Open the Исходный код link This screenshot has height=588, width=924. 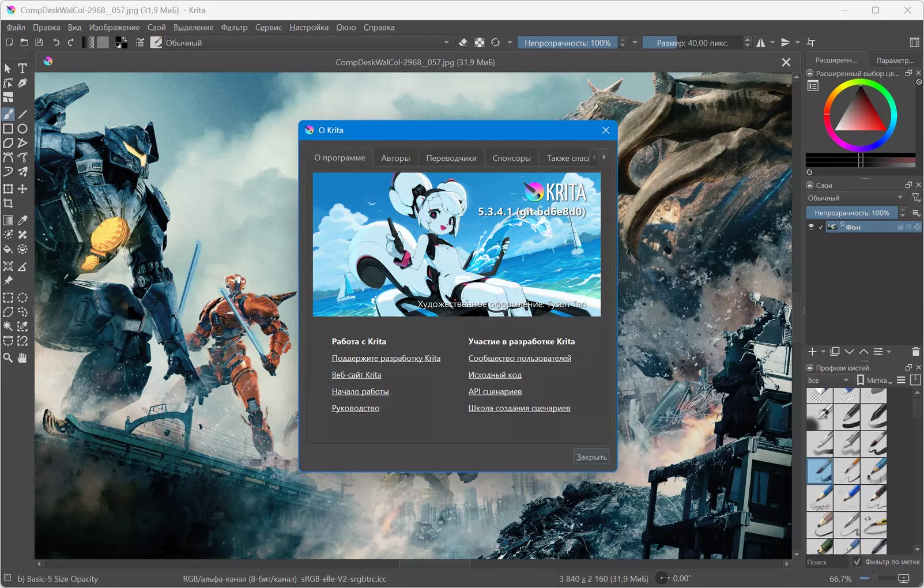pyautogui.click(x=495, y=375)
